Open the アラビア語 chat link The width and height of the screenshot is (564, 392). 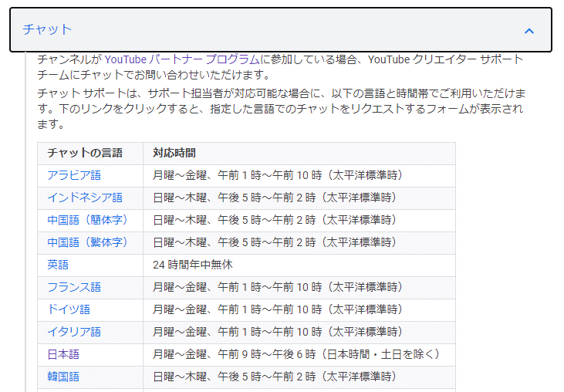(74, 175)
